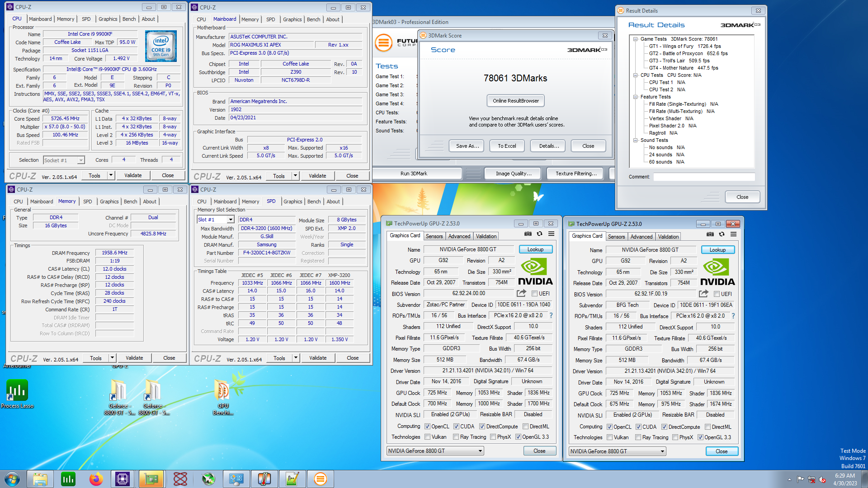Click Run 3DMark button
Image resolution: width=868 pixels, height=488 pixels.
414,174
